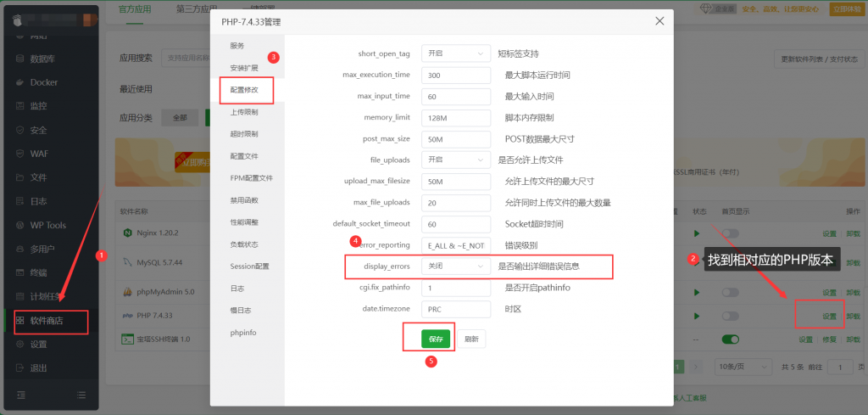The width and height of the screenshot is (868, 415).
Task: Open the WAF shield icon in sidebar
Action: point(20,154)
